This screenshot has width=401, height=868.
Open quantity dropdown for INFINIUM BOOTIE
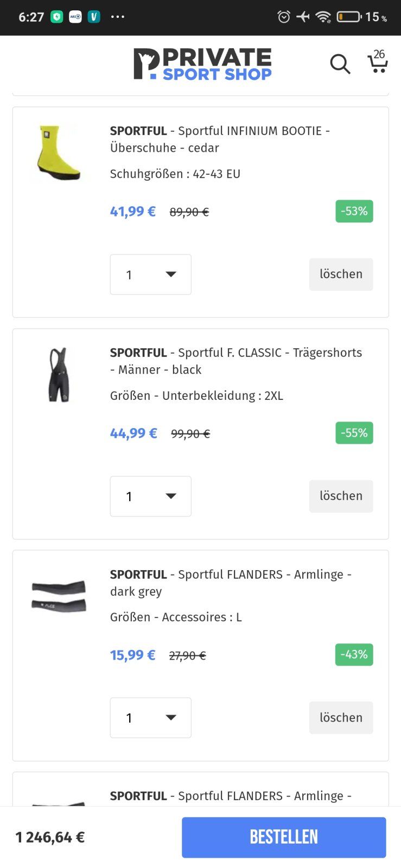click(151, 275)
